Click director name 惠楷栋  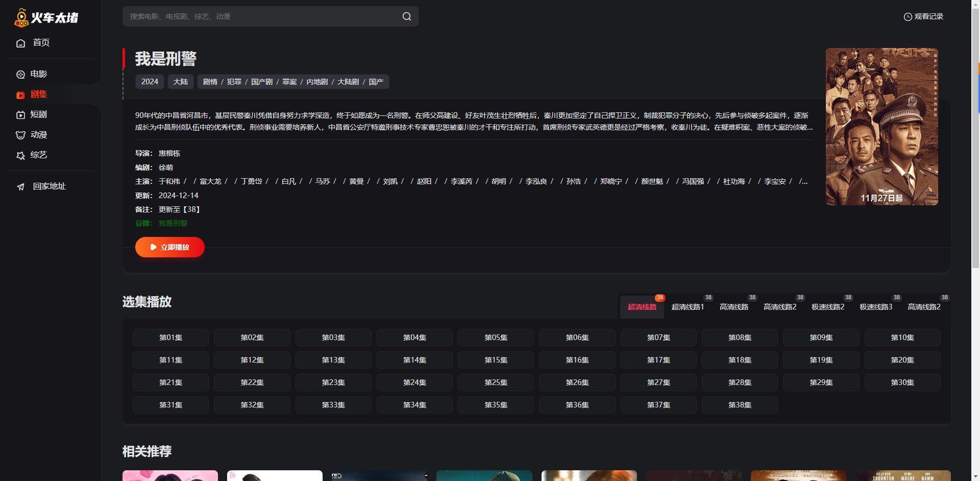[169, 153]
